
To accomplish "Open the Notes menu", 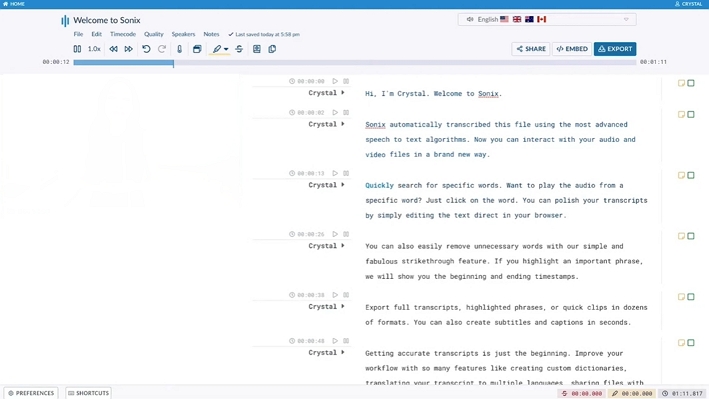I will click(211, 34).
